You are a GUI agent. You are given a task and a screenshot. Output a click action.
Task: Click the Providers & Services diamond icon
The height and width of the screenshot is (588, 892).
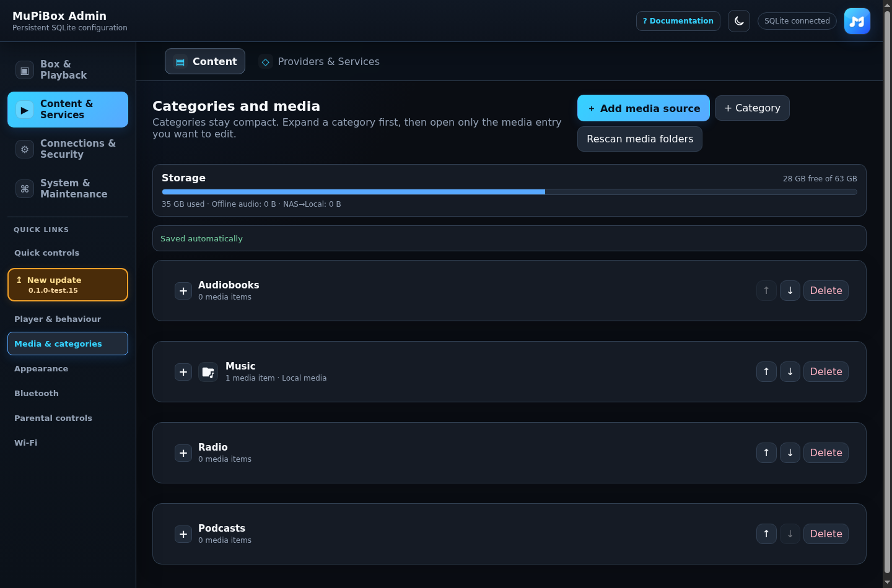[x=266, y=62]
